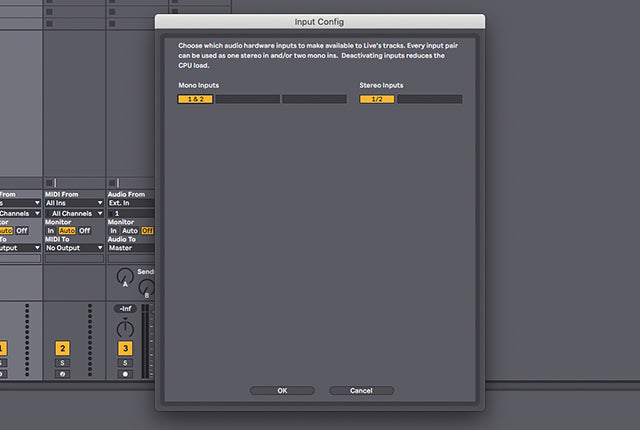The image size is (640, 430).
Task: Click track 3's -Inf peak level
Action: [x=125, y=308]
